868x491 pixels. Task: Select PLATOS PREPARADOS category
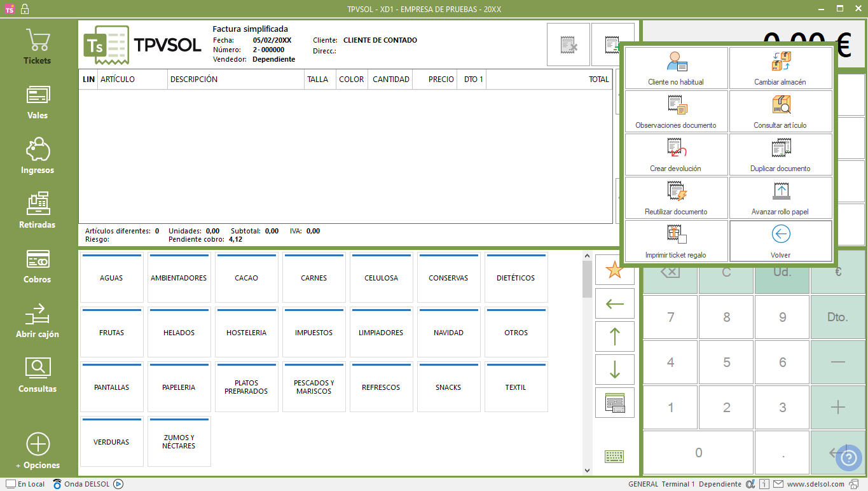click(x=247, y=387)
